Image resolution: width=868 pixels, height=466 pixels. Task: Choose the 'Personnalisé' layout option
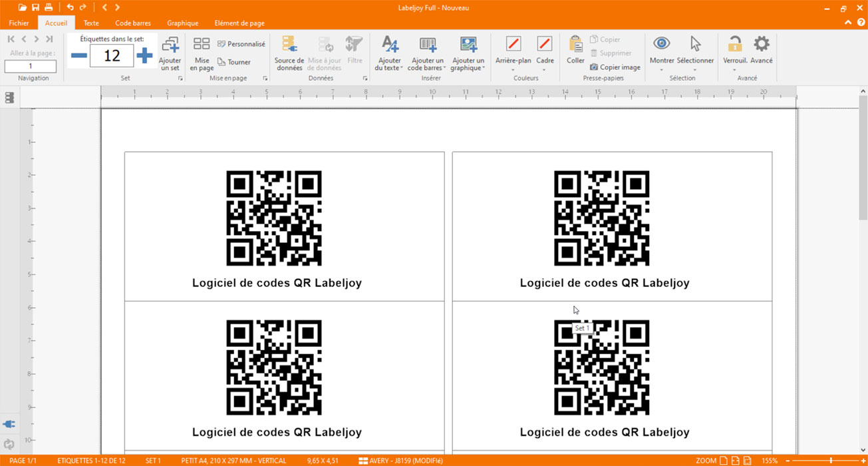[241, 44]
